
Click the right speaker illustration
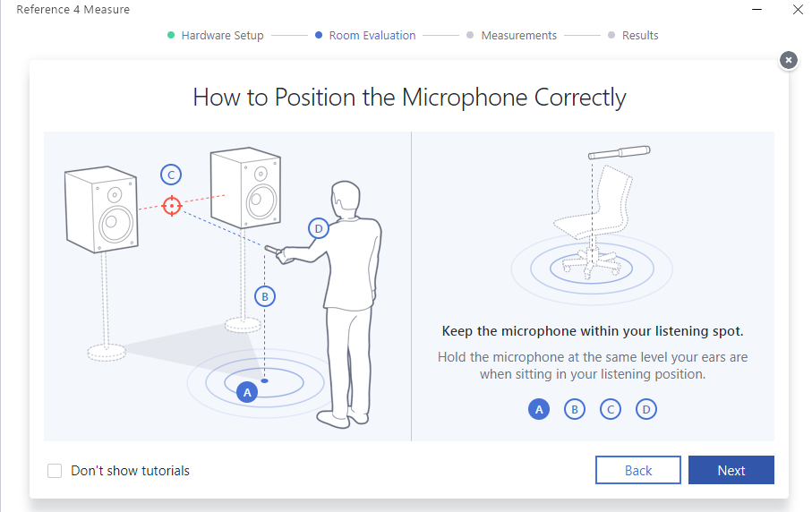coord(245,187)
